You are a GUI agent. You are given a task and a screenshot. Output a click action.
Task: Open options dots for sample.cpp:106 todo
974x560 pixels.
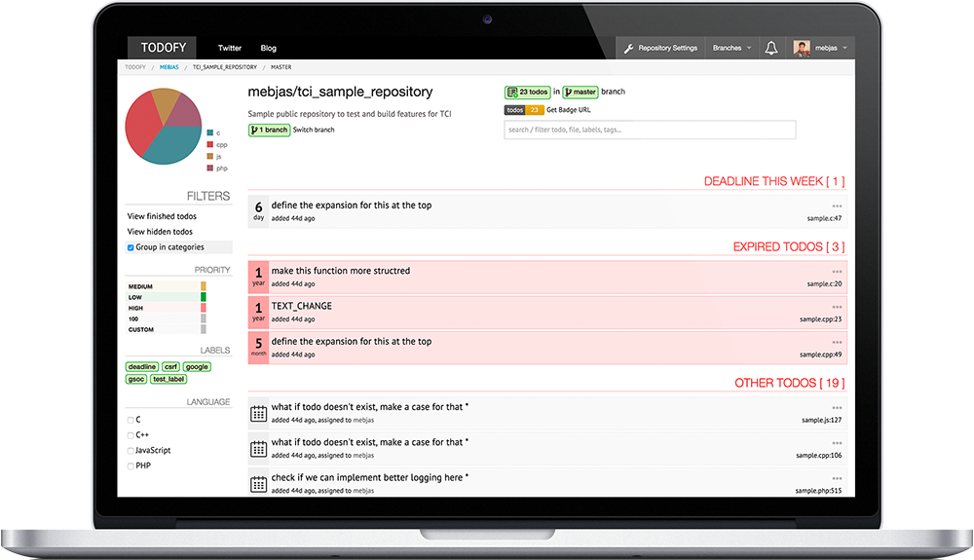click(837, 443)
